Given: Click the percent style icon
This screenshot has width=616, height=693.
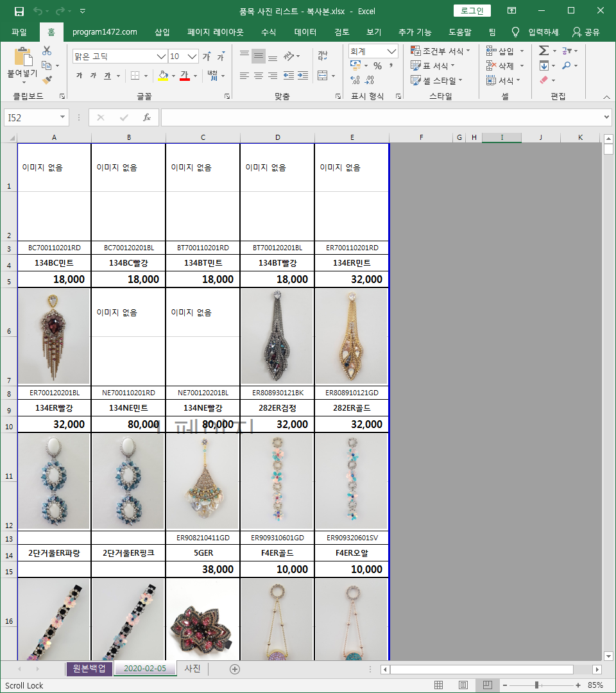Looking at the screenshot, I should point(377,66).
